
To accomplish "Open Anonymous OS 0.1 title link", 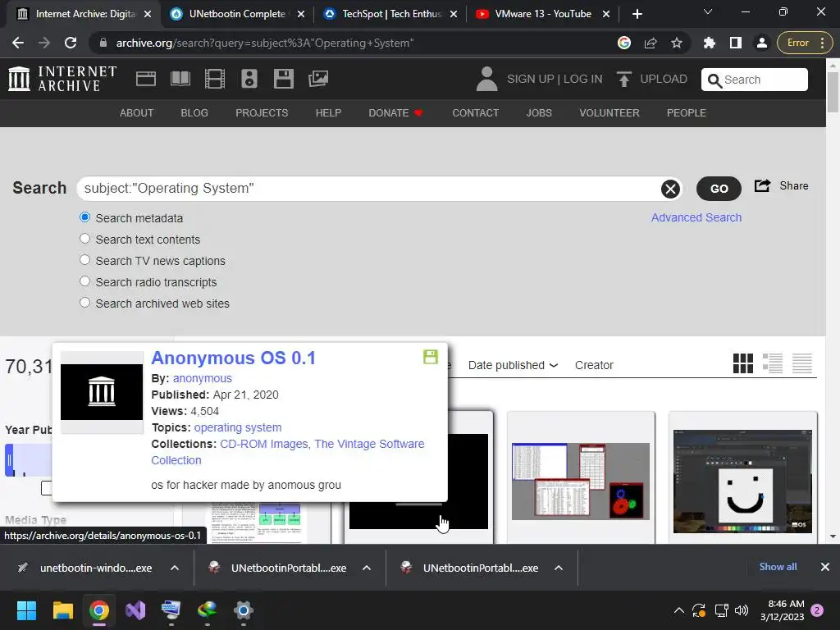I will tap(233, 358).
